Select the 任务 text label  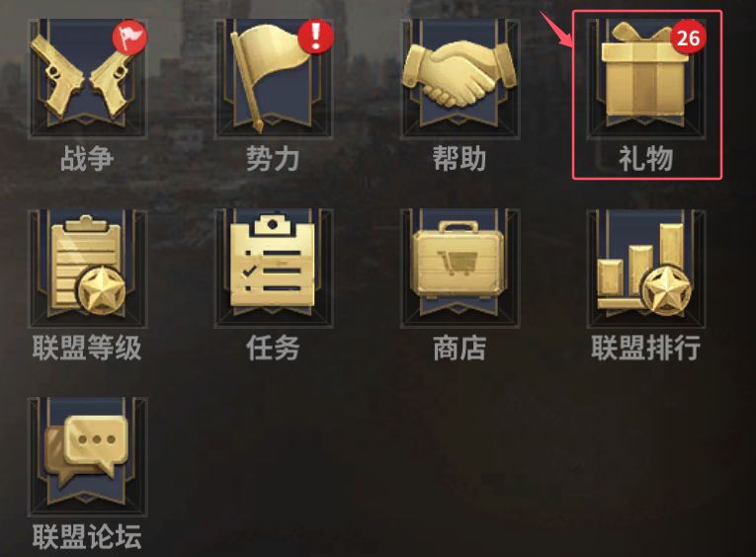pos(273,348)
